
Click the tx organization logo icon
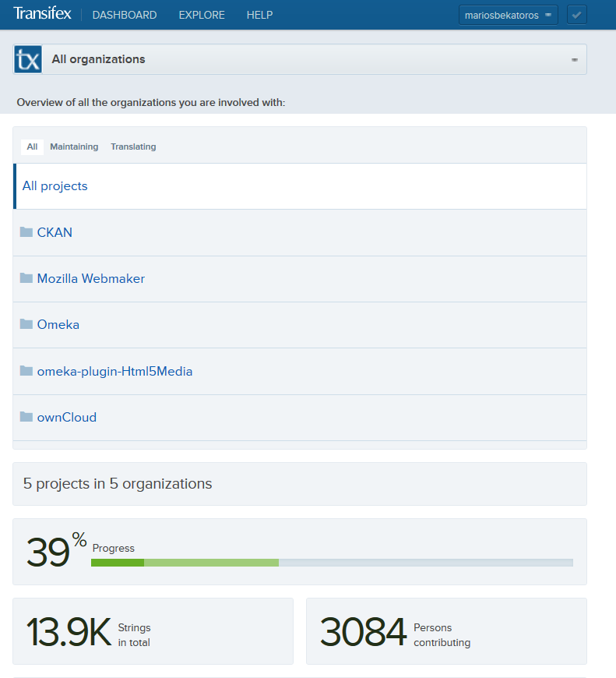[28, 59]
